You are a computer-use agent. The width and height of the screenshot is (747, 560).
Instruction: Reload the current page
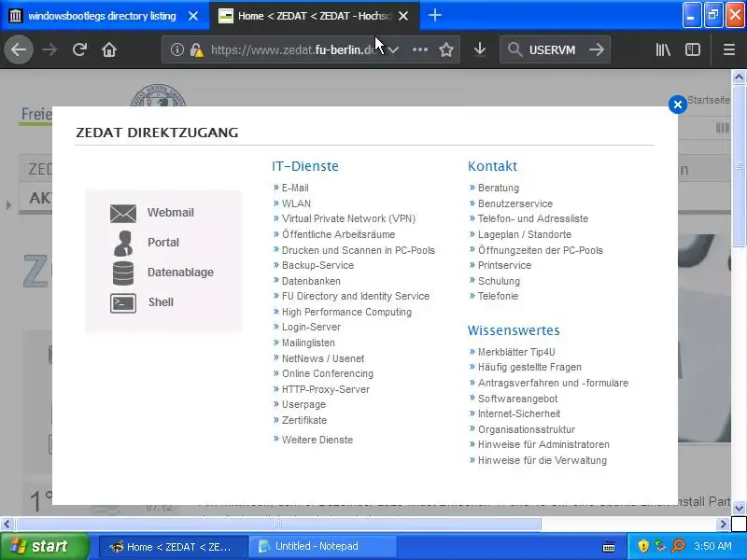click(79, 49)
